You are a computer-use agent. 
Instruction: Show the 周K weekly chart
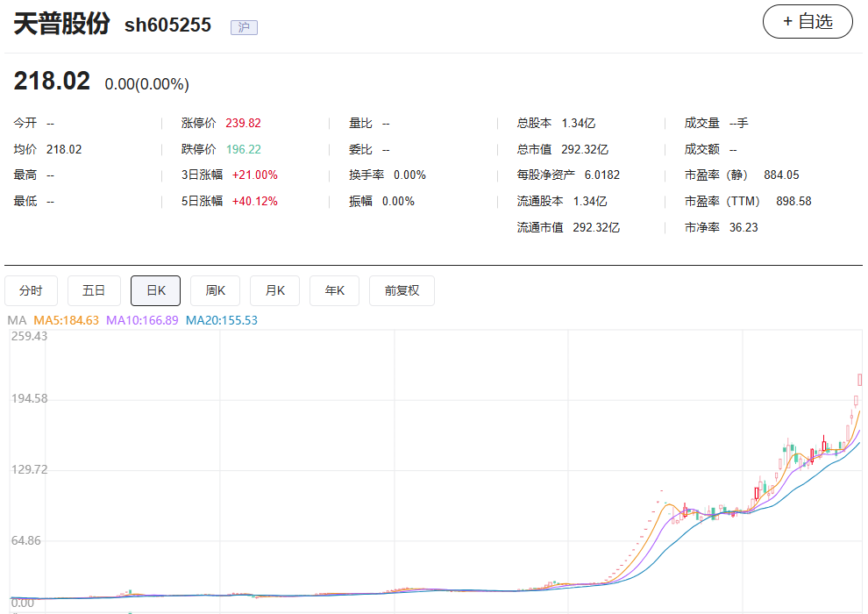(x=215, y=290)
